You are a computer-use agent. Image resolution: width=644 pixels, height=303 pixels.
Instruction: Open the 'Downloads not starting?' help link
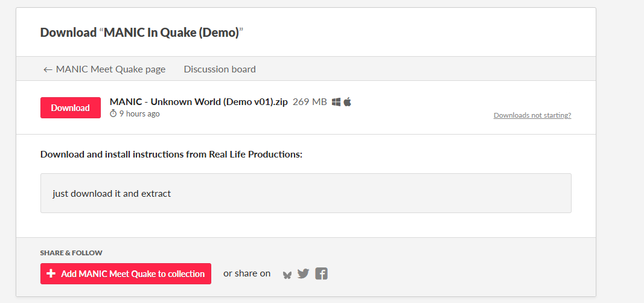532,115
